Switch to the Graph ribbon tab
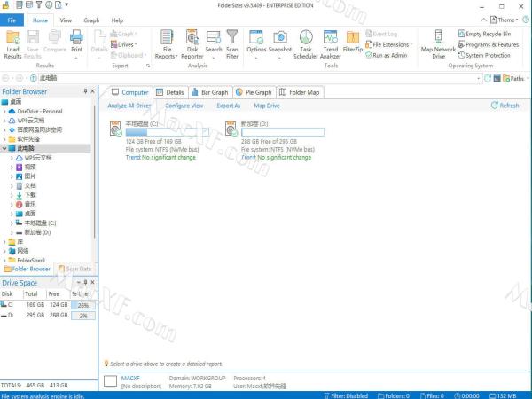This screenshot has height=399, width=532. (x=91, y=20)
